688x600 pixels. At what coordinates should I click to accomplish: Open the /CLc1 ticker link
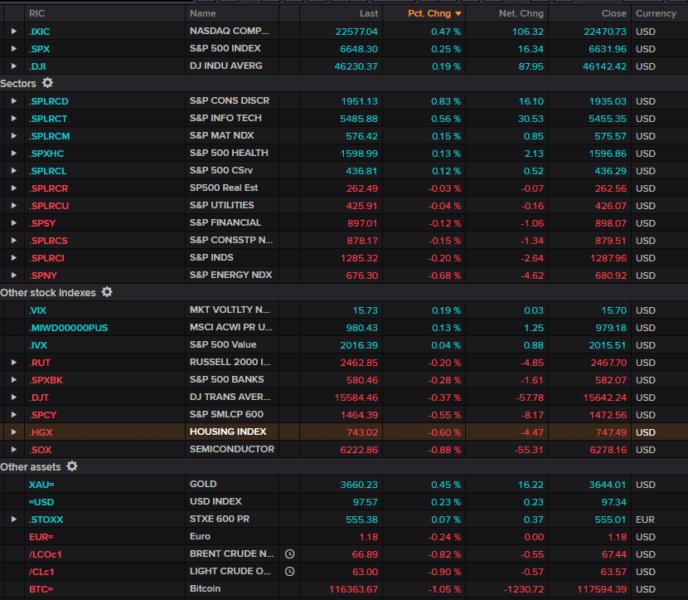[42, 572]
